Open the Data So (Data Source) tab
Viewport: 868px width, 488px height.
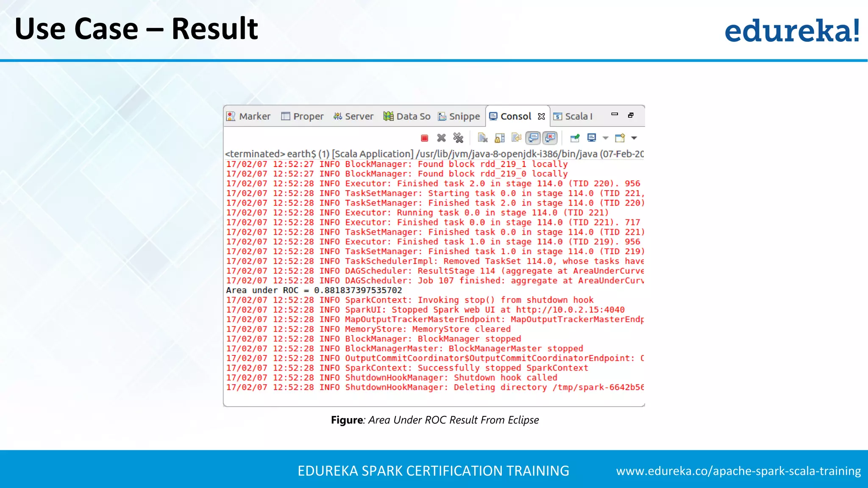[407, 116]
